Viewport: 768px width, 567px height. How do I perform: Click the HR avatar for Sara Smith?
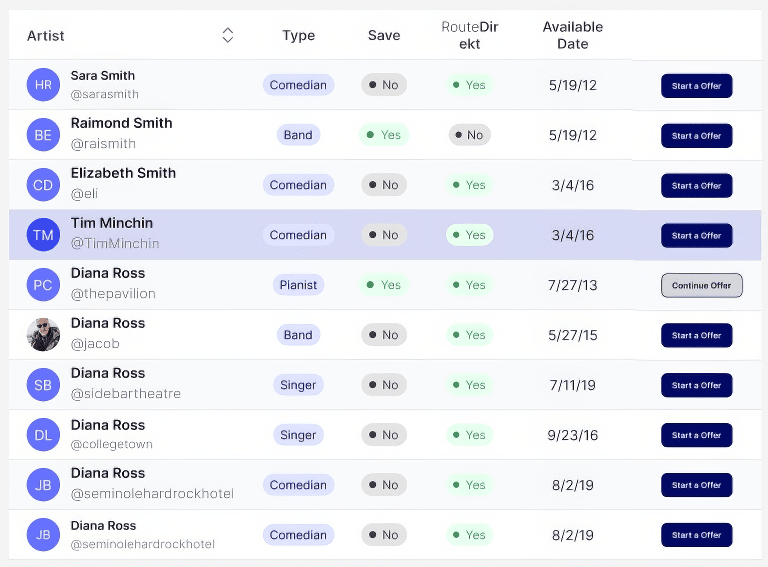[x=43, y=85]
